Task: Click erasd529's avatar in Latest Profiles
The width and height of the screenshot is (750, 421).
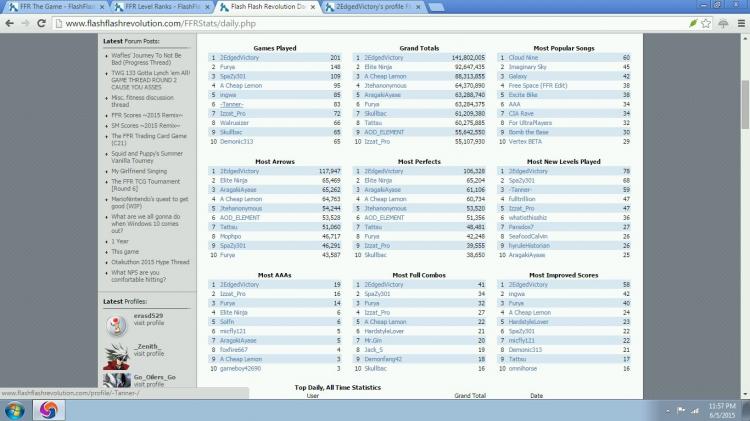Action: 117,321
